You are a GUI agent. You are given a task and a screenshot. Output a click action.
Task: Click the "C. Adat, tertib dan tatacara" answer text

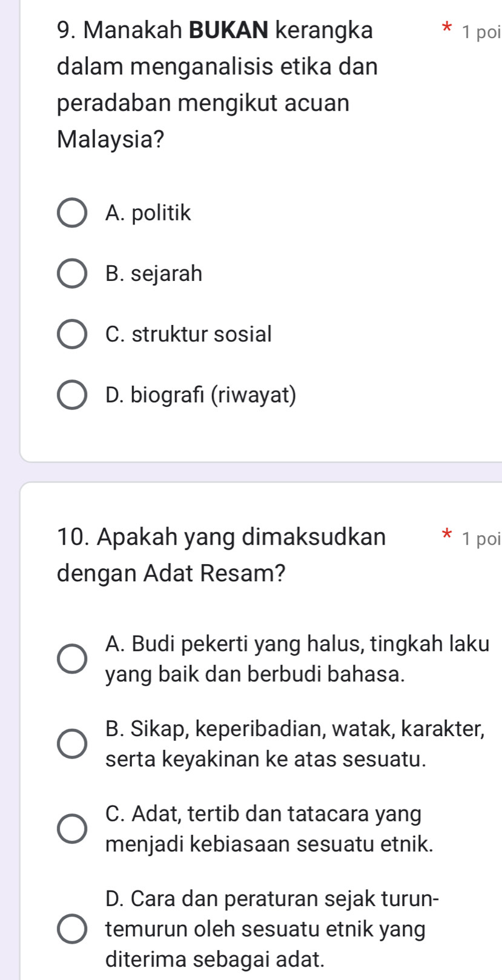(269, 828)
